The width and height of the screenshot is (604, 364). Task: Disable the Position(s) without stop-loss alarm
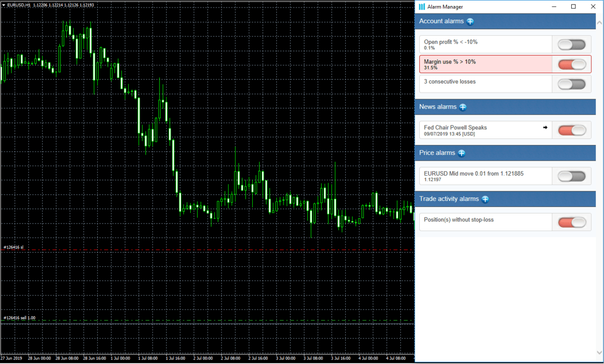tap(572, 222)
